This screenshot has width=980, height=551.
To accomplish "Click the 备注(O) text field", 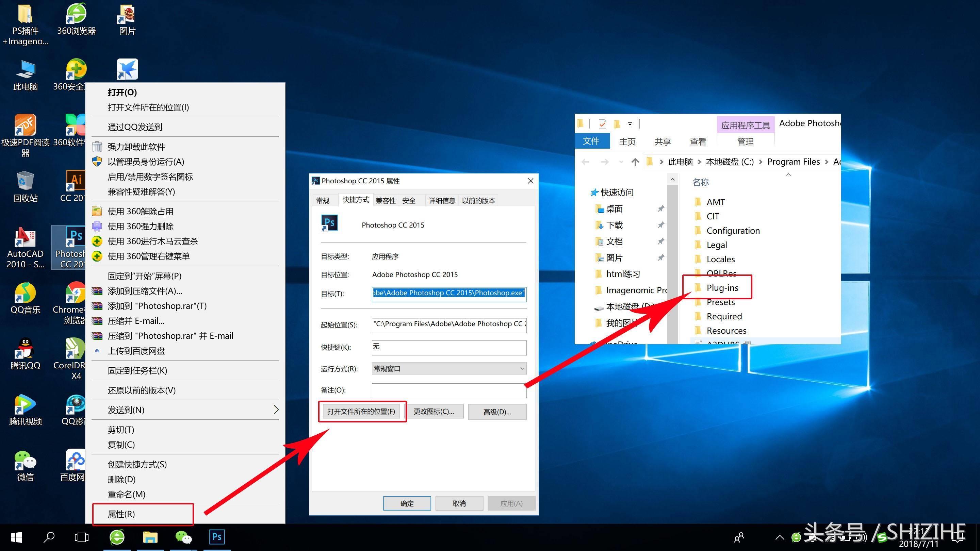I will [x=449, y=390].
